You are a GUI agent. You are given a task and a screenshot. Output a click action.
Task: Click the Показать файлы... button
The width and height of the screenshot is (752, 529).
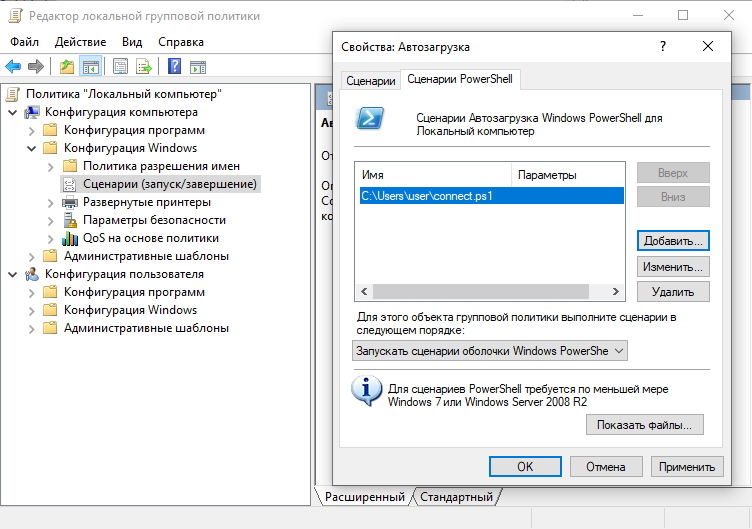tap(645, 425)
